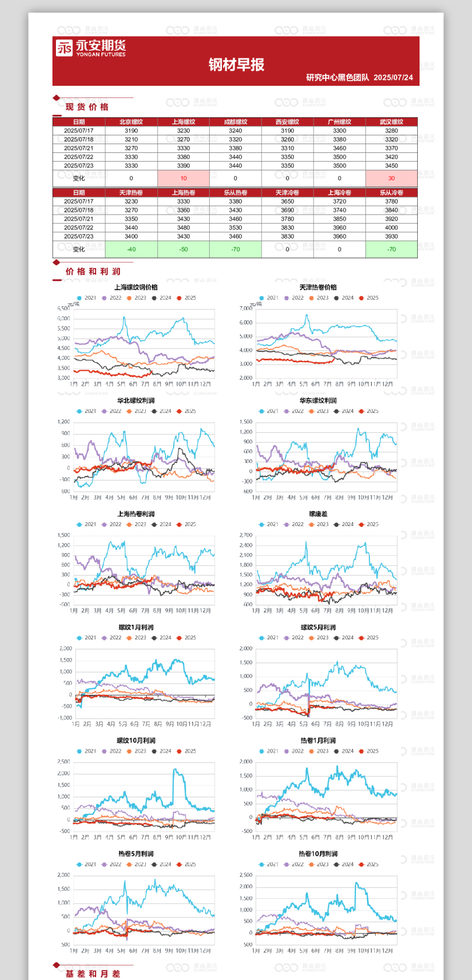
Task: Click the red diamond marker beside 现货价格
Action: [56, 98]
